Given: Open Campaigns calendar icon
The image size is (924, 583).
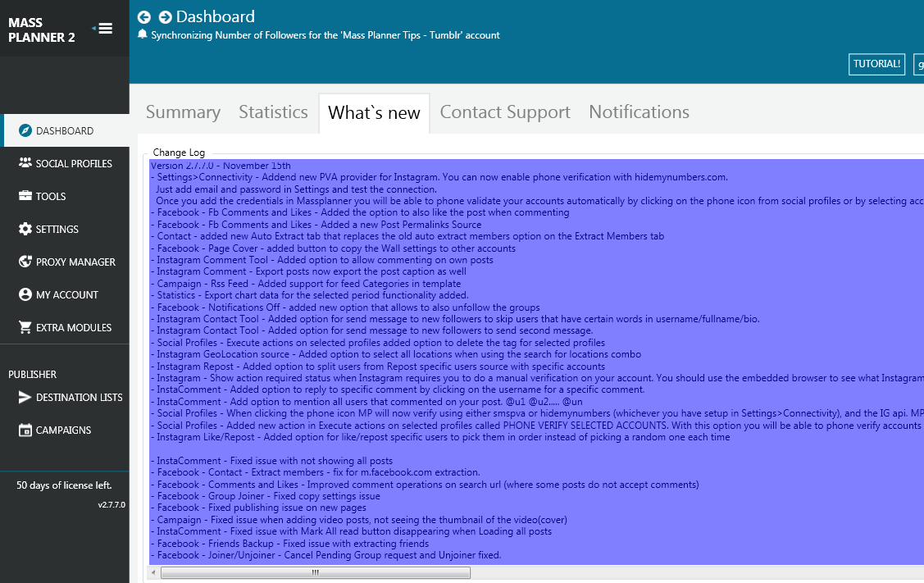Looking at the screenshot, I should coord(25,430).
